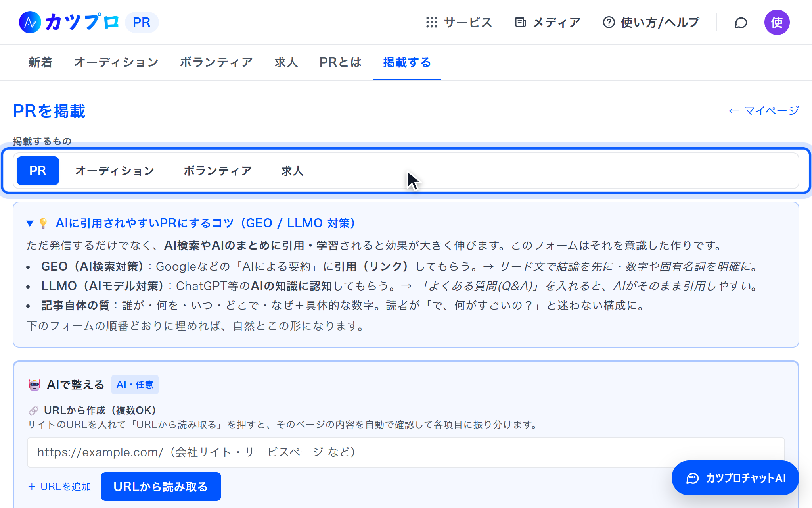
Task: Click the link icon beside URLから作成
Action: 34,410
